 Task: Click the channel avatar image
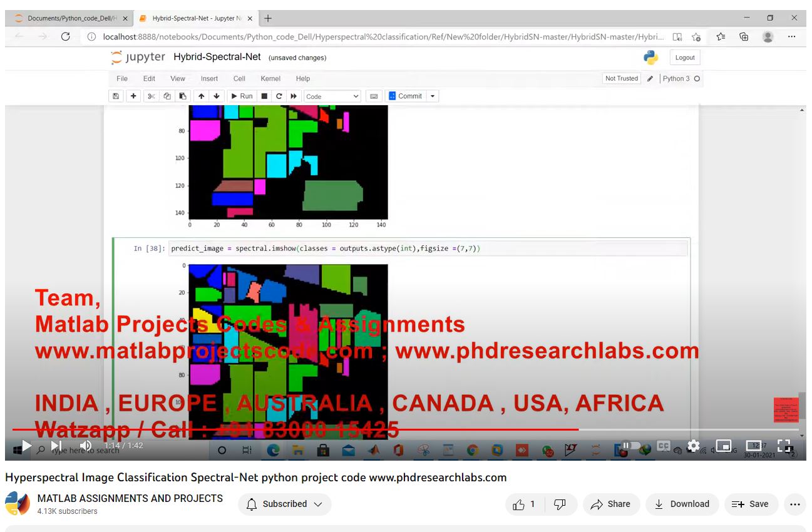(18, 504)
